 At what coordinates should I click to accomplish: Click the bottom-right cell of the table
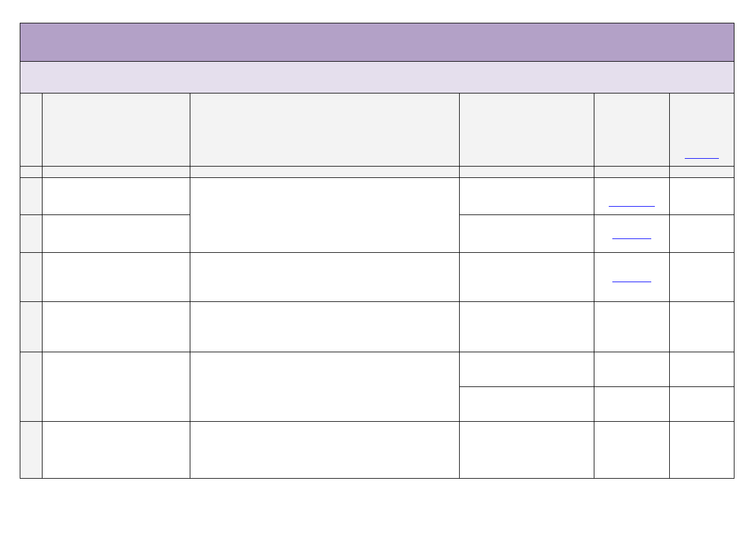coord(702,449)
